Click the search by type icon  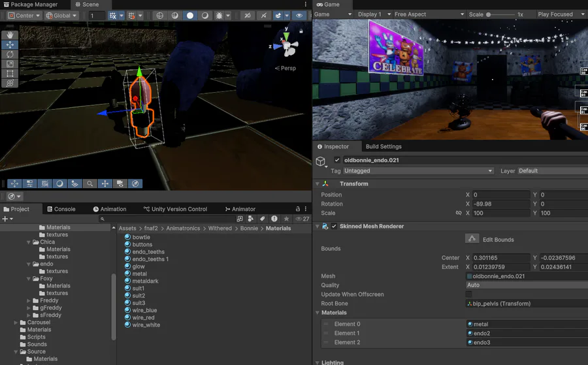coord(250,219)
